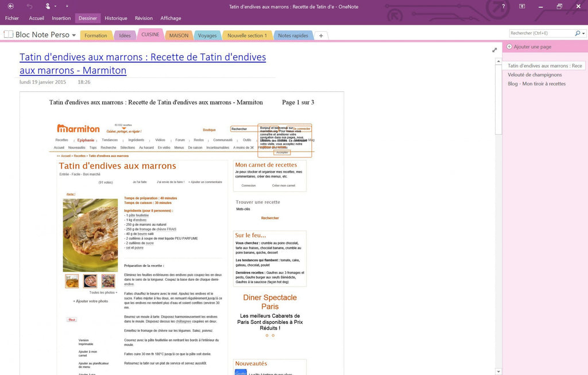The height and width of the screenshot is (375, 588).
Task: Switch to the Insertion ribbon tab
Action: pyautogui.click(x=61, y=18)
